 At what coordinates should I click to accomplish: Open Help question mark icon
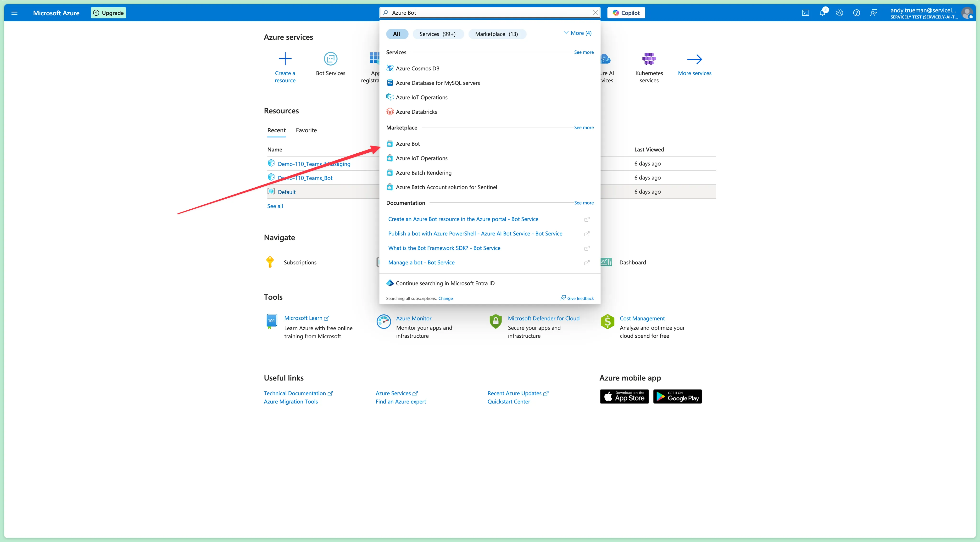856,13
